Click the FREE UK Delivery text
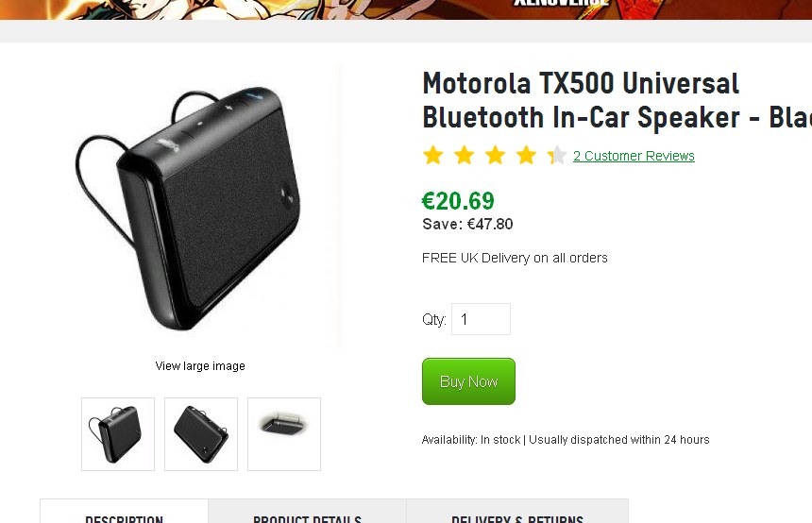Viewport: 812px width, 523px height. tap(515, 258)
